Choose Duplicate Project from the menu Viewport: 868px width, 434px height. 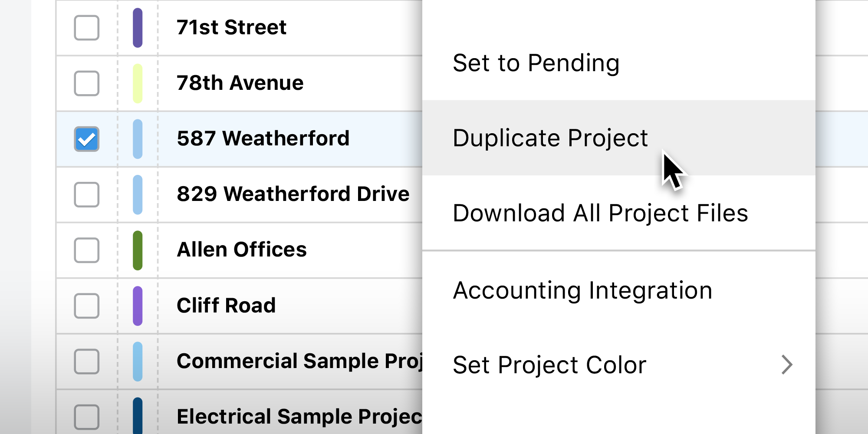coord(550,138)
